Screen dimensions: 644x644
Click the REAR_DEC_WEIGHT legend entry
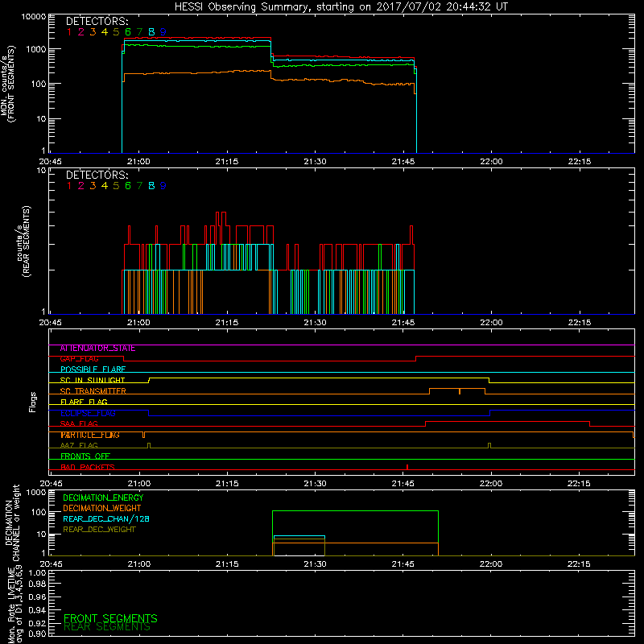99,530
